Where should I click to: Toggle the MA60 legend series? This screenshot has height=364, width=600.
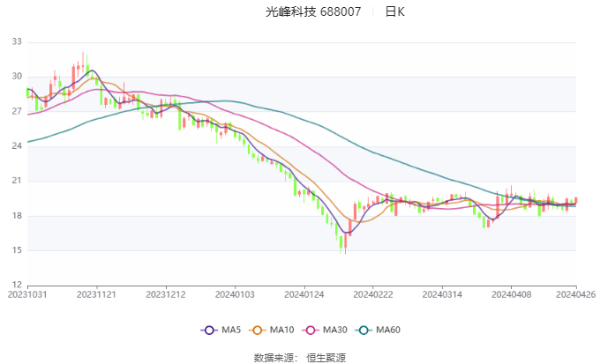click(378, 330)
